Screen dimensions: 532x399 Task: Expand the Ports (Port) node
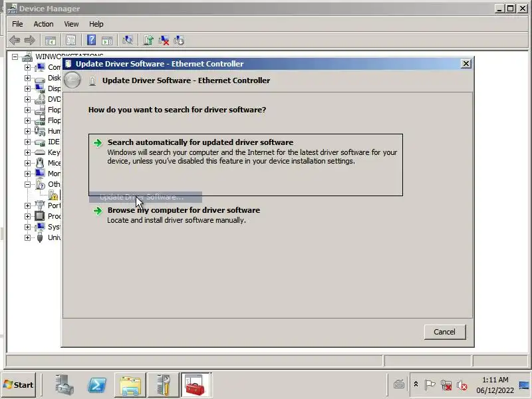(x=27, y=205)
